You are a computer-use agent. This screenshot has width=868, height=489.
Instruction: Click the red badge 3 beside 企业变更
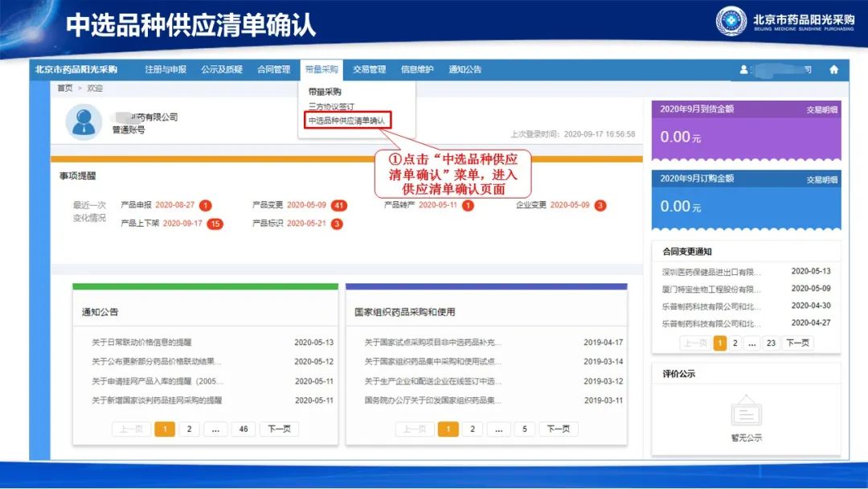point(600,205)
